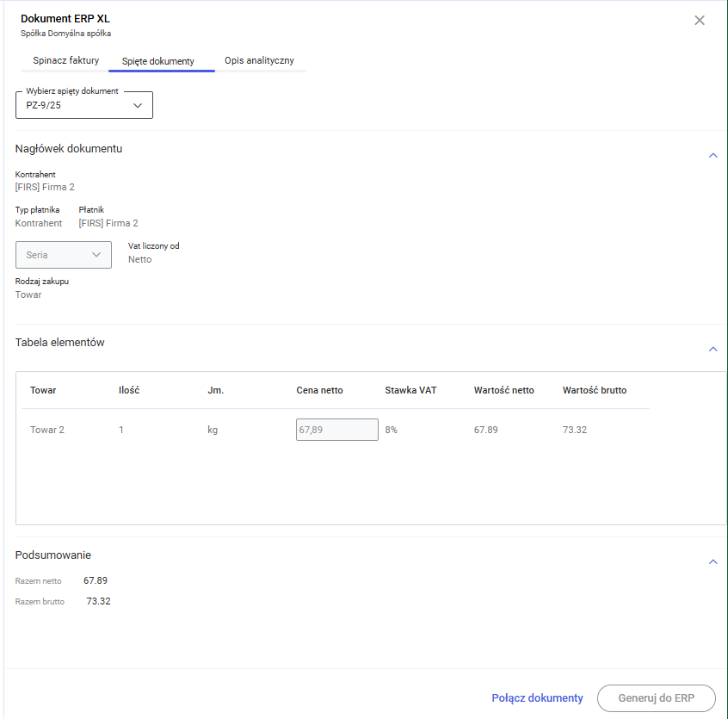Image resolution: width=728 pixels, height=719 pixels.
Task: Click the Stawka VAT column header
Action: 410,390
